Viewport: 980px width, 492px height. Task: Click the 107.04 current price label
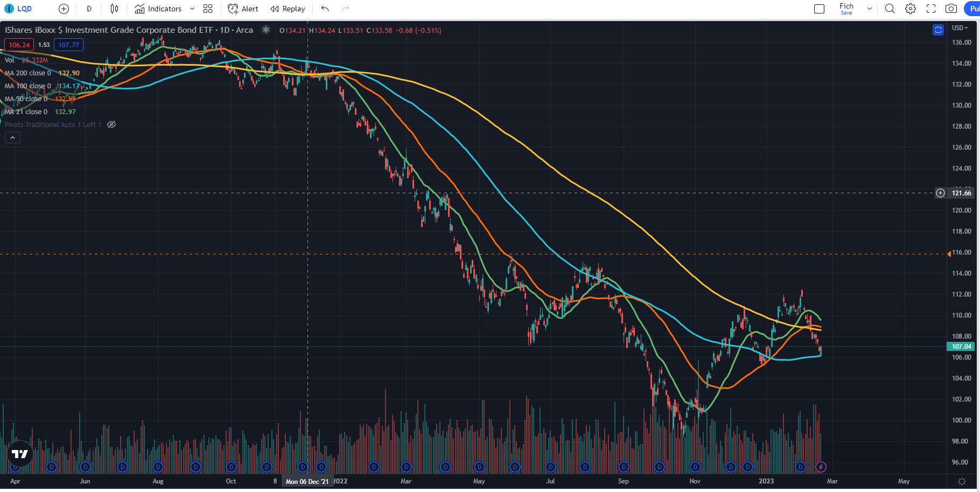pos(961,347)
